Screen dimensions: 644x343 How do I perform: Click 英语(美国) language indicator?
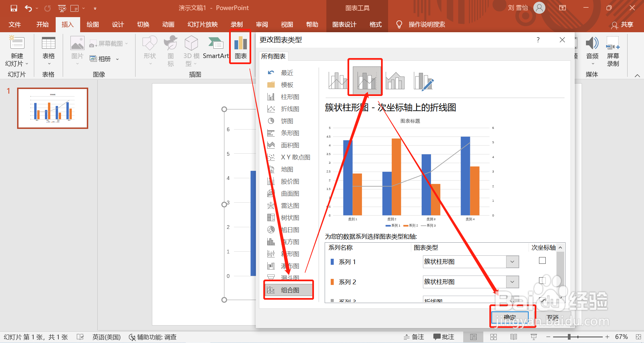(106, 337)
